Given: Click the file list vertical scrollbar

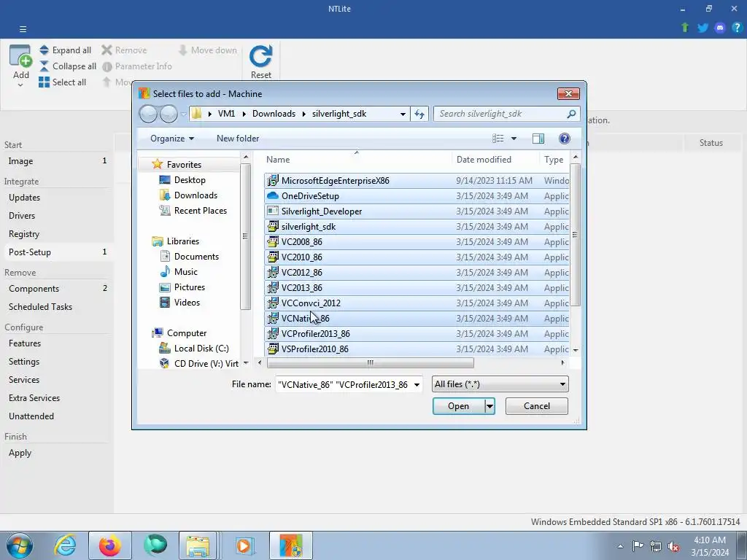Looking at the screenshot, I should click(575, 235).
